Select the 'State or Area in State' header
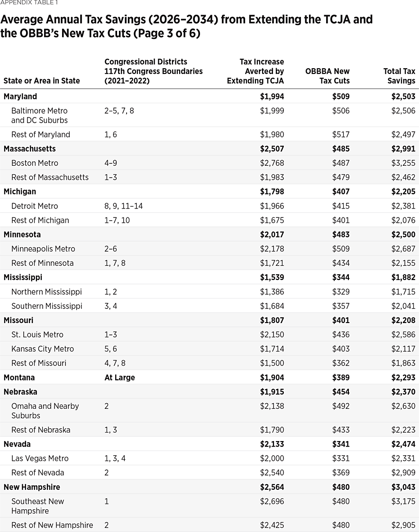Image resolution: width=419 pixels, height=532 pixels. click(x=42, y=81)
